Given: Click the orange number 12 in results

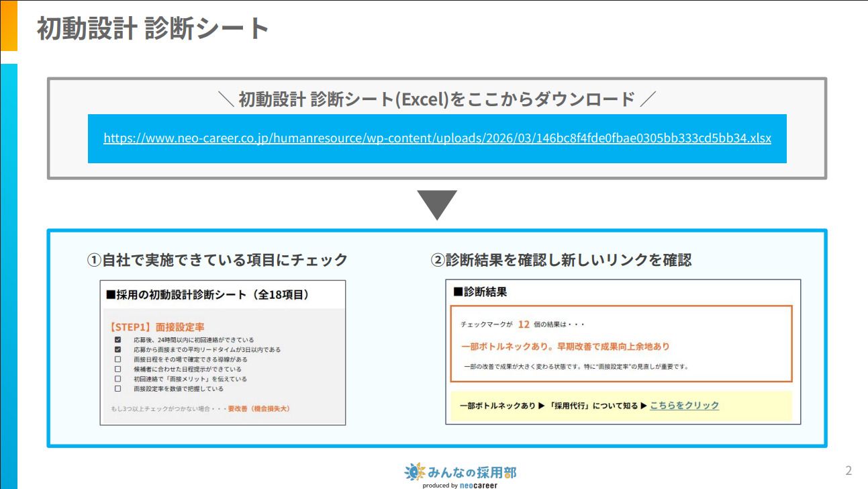Looking at the screenshot, I should click(x=524, y=324).
